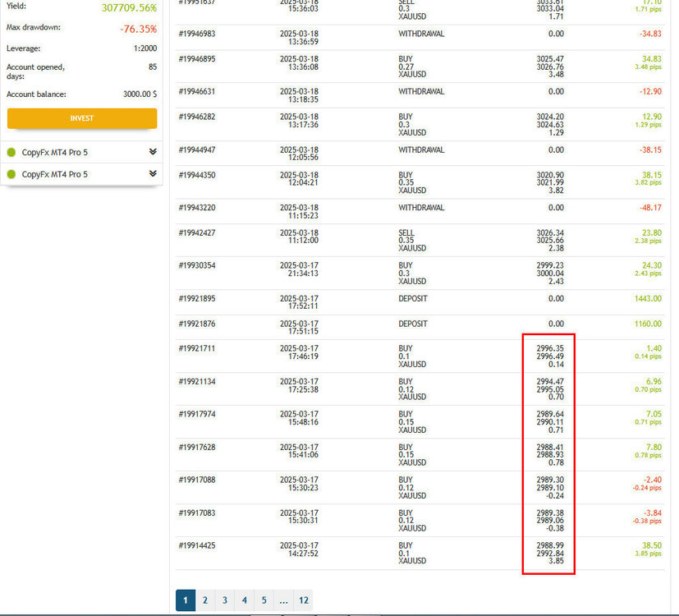This screenshot has height=616, width=679.
Task: Click the 1160.00 deposit amount
Action: 648,324
